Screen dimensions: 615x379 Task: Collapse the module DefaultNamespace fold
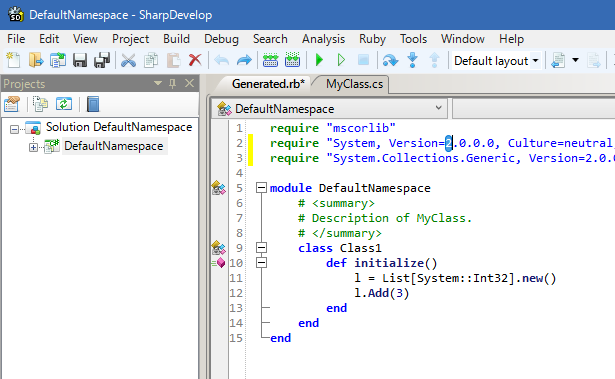pos(262,188)
